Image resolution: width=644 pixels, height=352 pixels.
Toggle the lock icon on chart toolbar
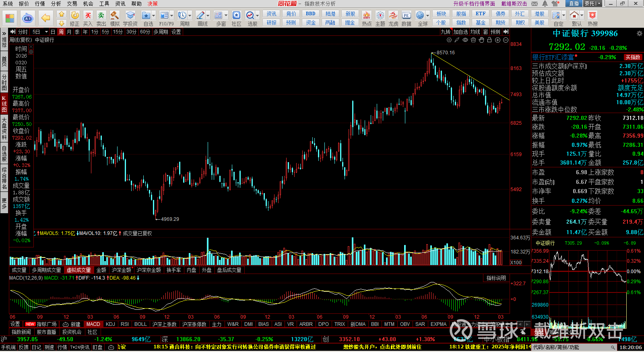click(489, 40)
